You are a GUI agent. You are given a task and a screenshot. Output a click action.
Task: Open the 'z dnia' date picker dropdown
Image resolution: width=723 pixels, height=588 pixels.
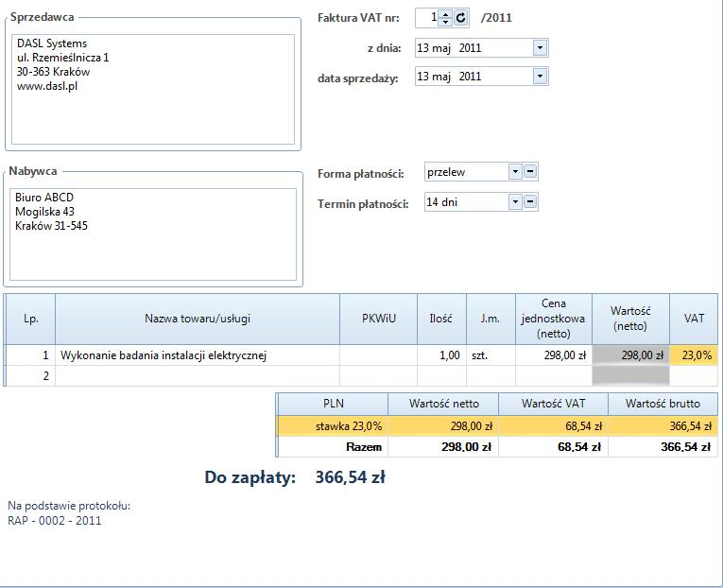click(x=540, y=47)
